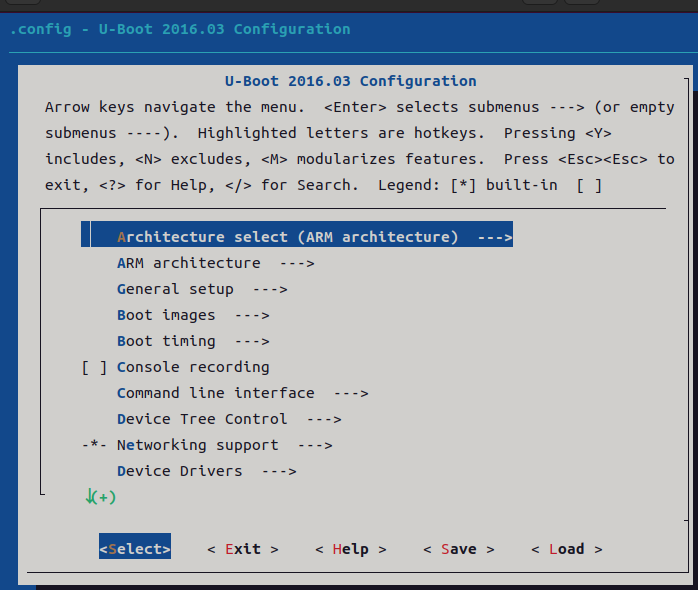698x590 pixels.
Task: Open Command line interface submenu
Action: 243,393
